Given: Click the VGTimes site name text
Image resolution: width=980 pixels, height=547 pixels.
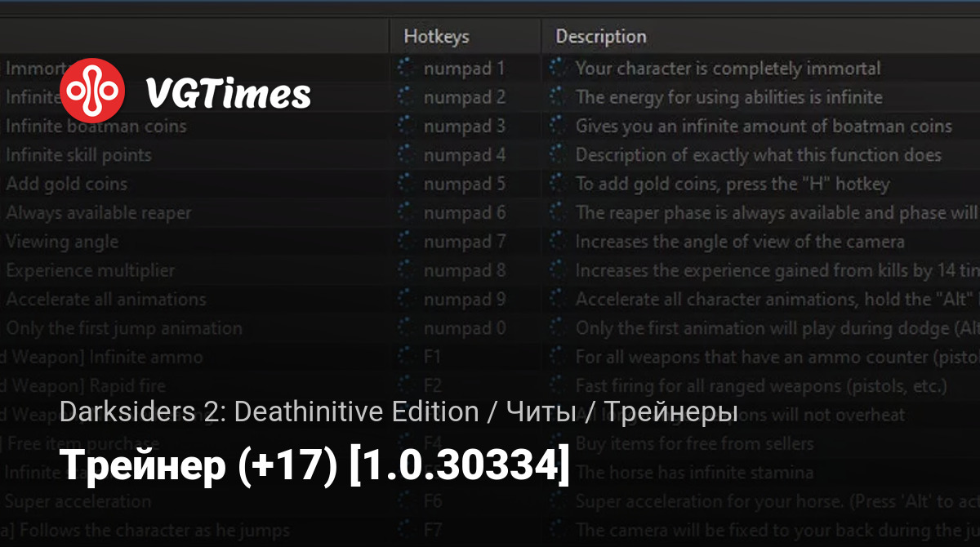Looking at the screenshot, I should coord(228,94).
